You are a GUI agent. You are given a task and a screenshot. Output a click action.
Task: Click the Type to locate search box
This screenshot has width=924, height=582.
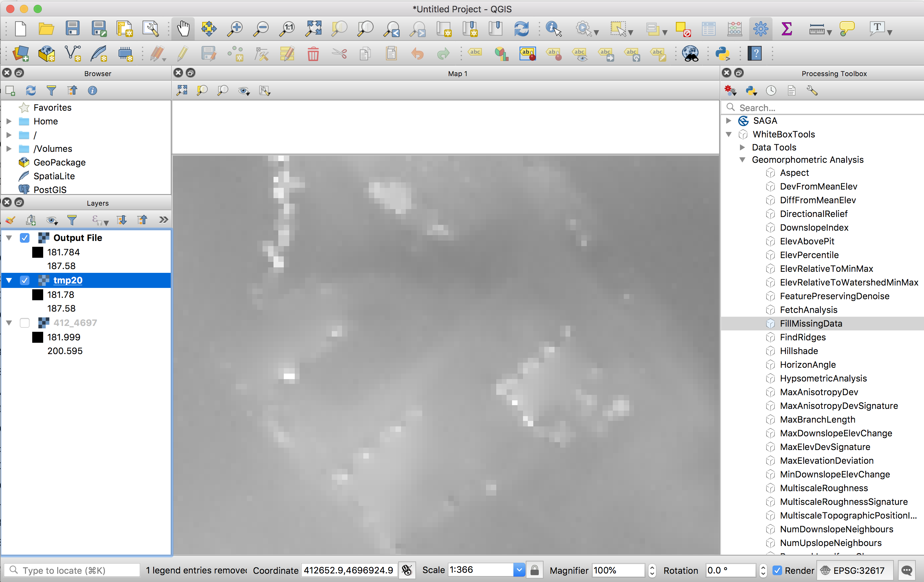click(72, 570)
